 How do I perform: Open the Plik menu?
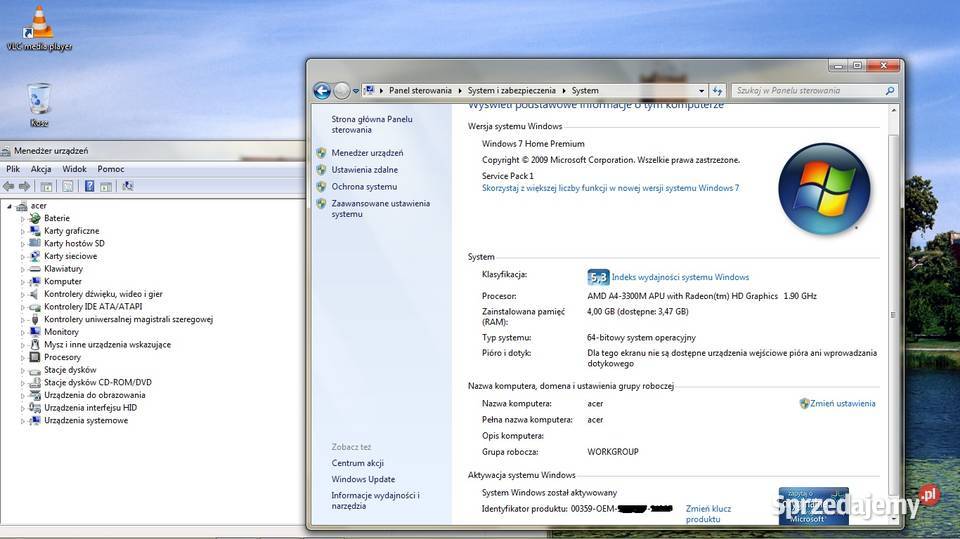pyautogui.click(x=13, y=169)
